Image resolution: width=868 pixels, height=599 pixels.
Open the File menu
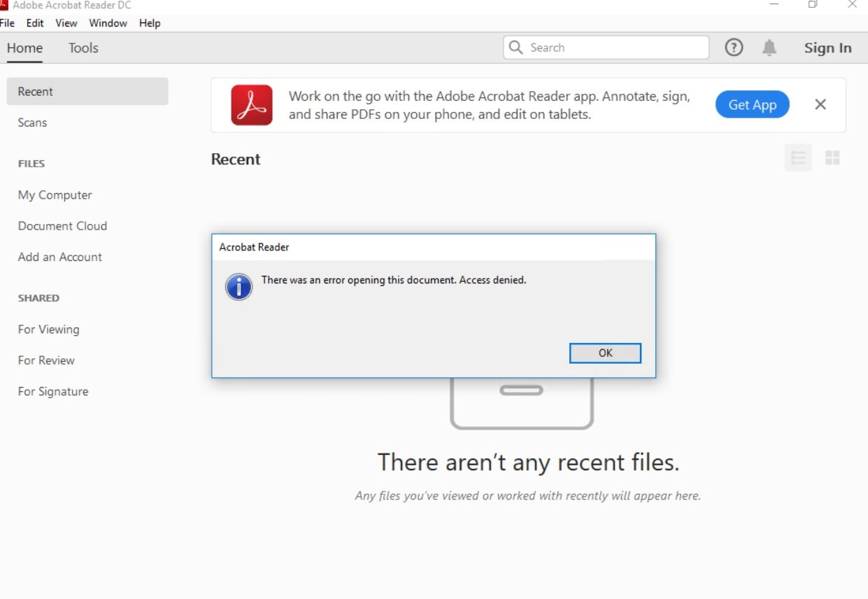pyautogui.click(x=7, y=23)
